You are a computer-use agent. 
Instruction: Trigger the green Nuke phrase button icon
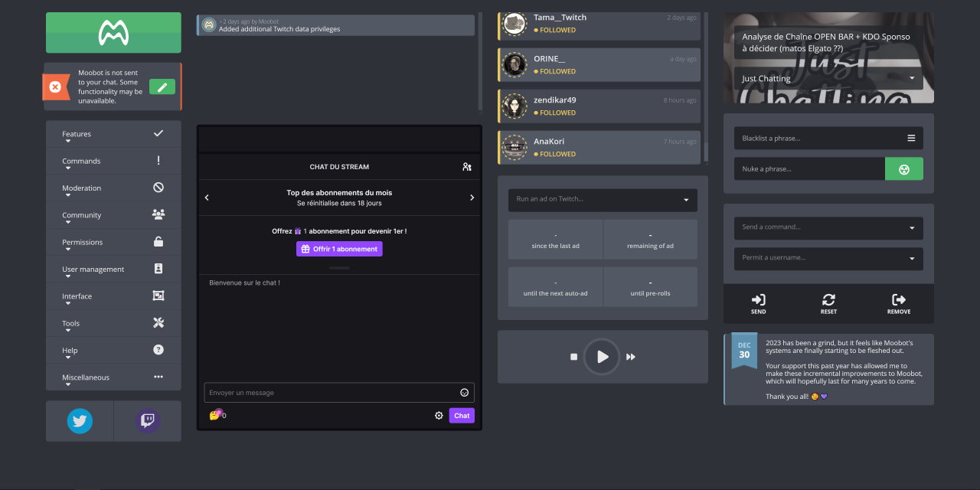point(904,168)
